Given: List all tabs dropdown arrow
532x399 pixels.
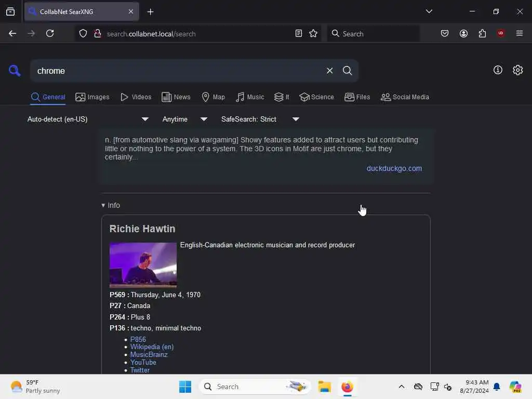Looking at the screenshot, I should (429, 11).
